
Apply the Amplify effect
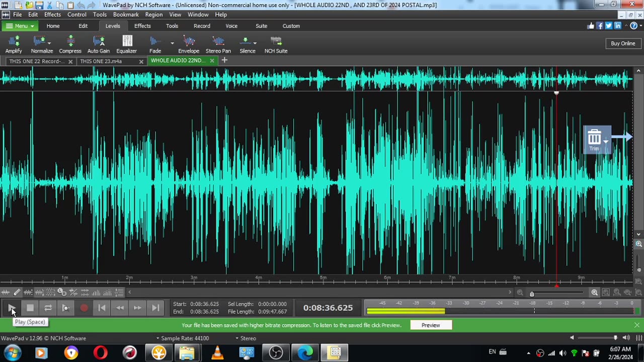click(14, 44)
